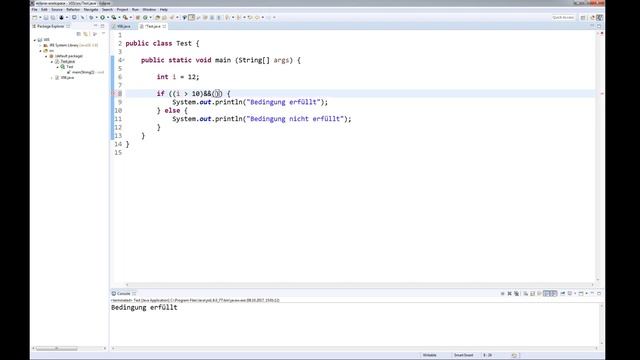Screen dimensions: 640x360
Task: Toggle Scroll Lock in Console toolbar
Action: [x=532, y=293]
